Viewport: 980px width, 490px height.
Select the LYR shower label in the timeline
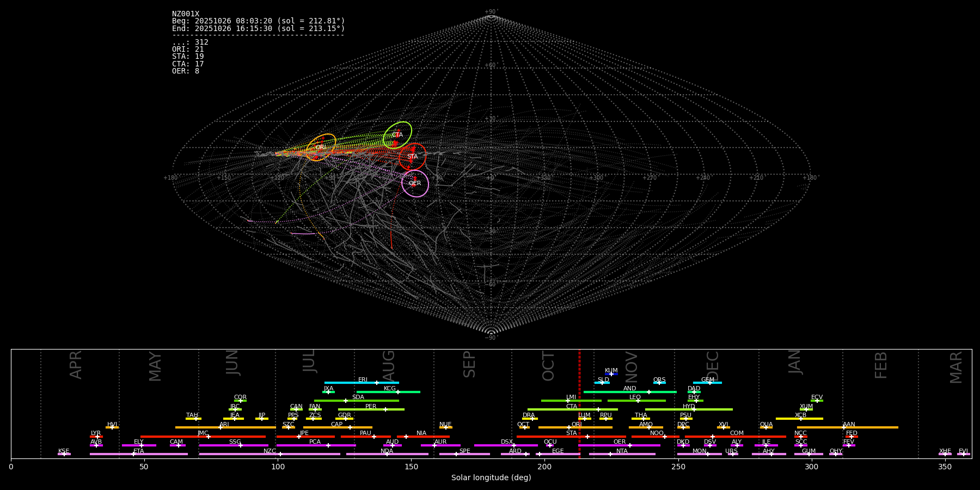coord(96,433)
